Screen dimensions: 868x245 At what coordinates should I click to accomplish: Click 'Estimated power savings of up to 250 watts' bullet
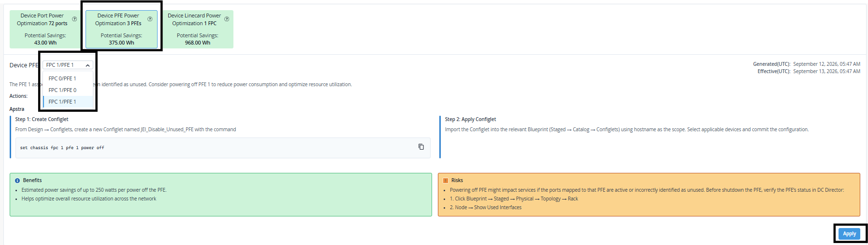tap(94, 190)
